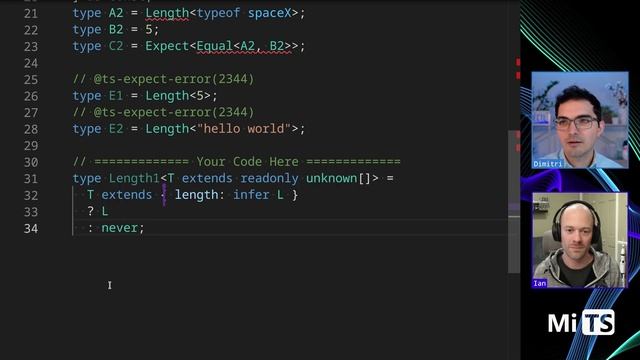Click the MiTS logo
This screenshot has width=640, height=360.
coord(581,322)
